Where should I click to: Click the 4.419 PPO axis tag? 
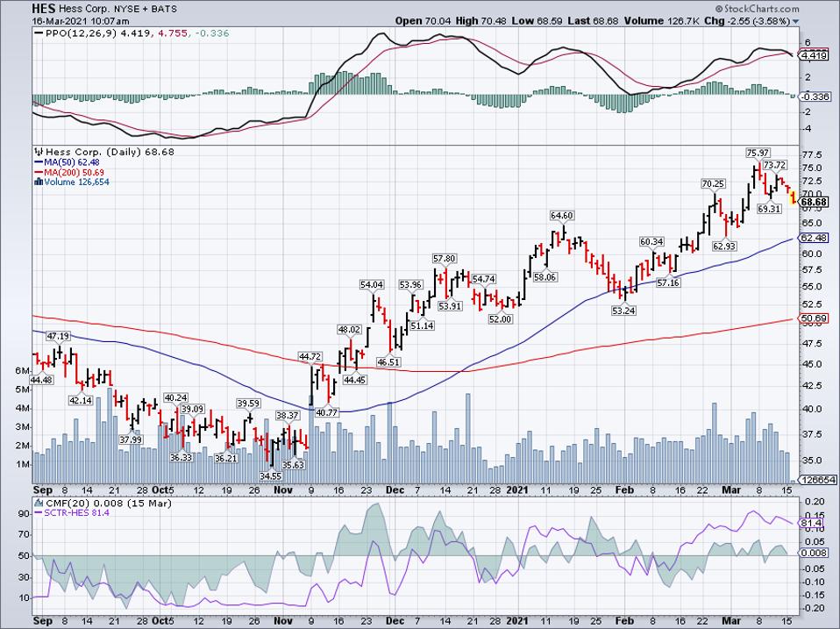[x=815, y=55]
